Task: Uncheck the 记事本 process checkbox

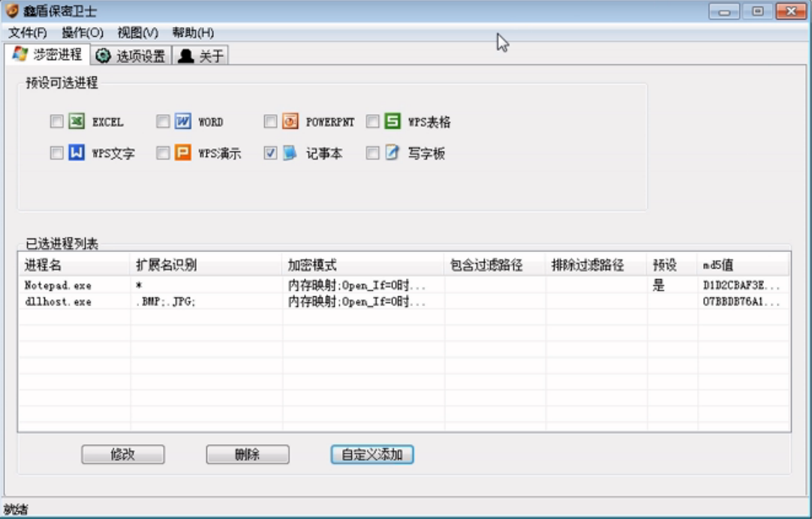Action: (x=270, y=153)
